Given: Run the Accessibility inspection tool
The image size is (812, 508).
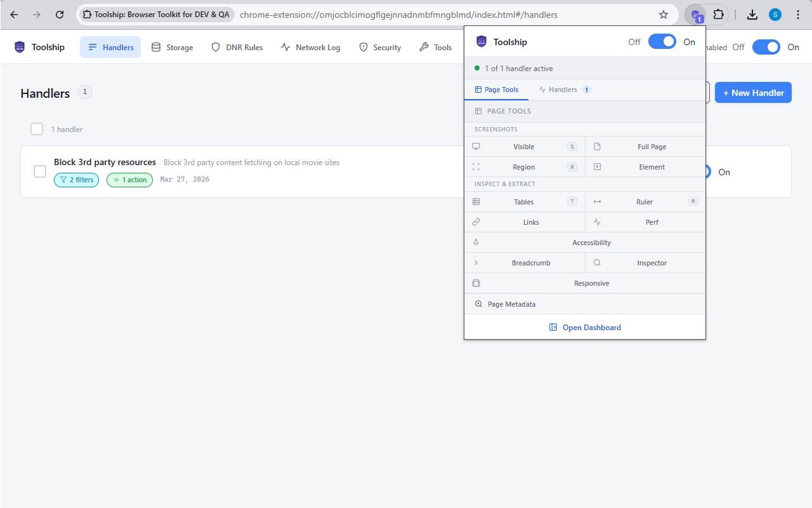Looking at the screenshot, I should (x=591, y=242).
